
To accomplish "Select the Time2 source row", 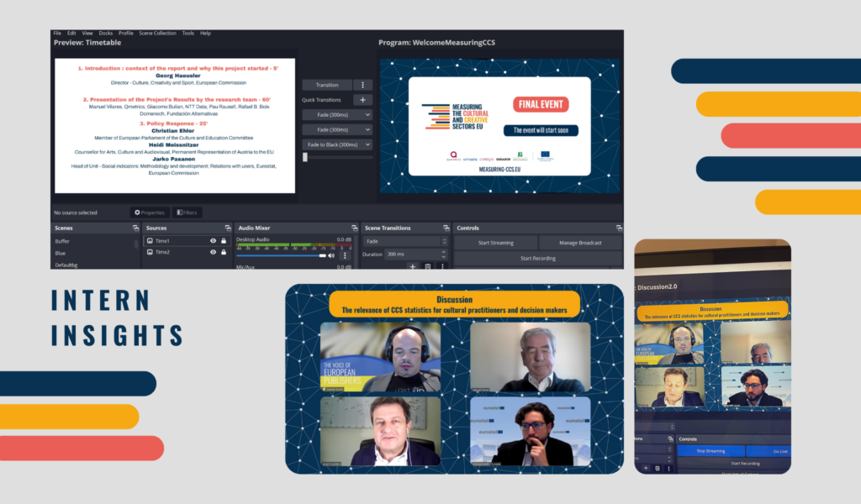I will click(x=186, y=252).
